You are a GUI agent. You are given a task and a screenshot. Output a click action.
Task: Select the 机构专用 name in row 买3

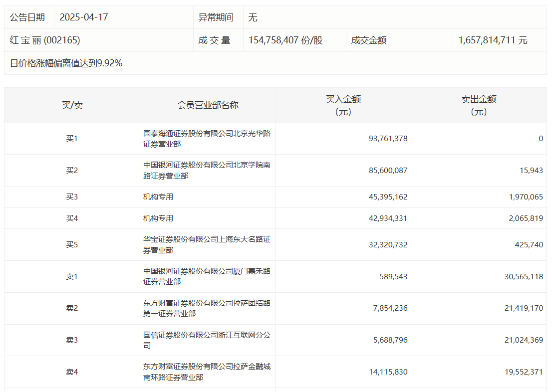158,197
